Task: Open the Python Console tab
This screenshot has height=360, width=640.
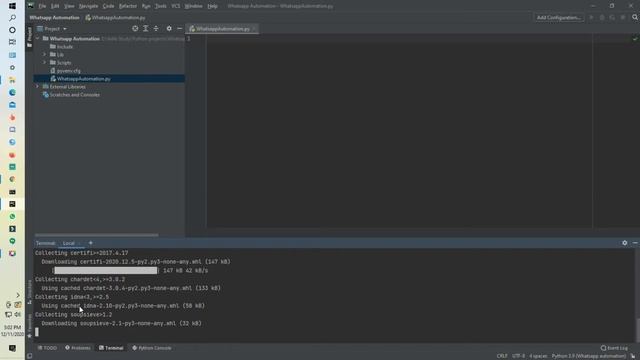Action: point(152,348)
